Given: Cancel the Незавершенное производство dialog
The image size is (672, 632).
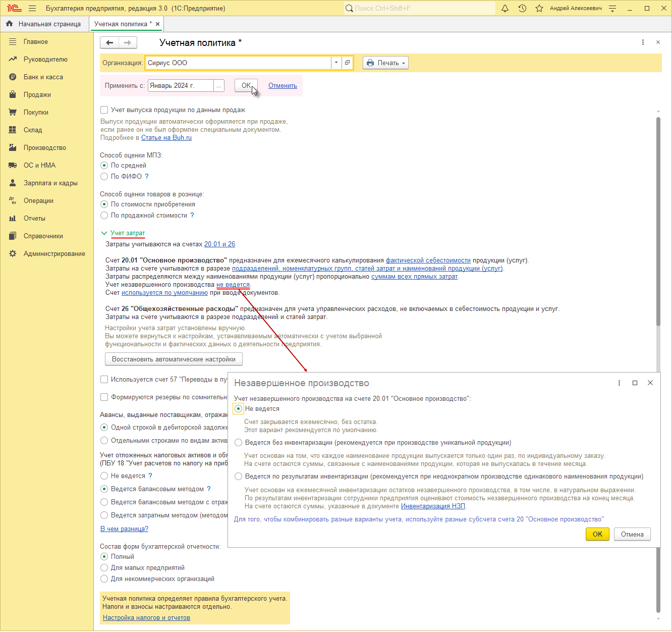Looking at the screenshot, I should 632,534.
